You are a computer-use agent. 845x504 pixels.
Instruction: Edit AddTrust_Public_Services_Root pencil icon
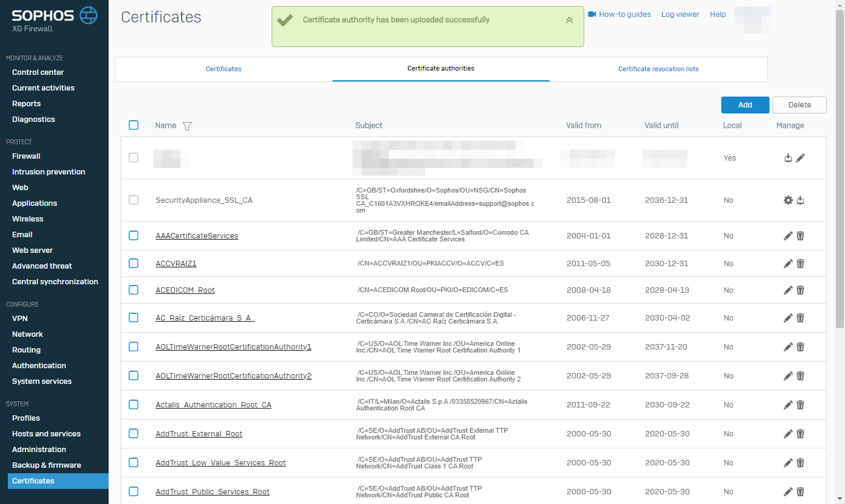coord(788,492)
